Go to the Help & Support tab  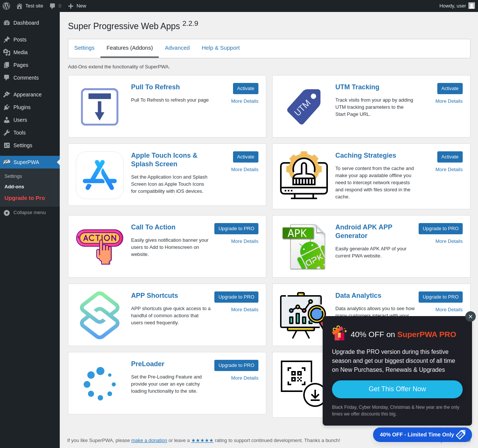coord(221,48)
